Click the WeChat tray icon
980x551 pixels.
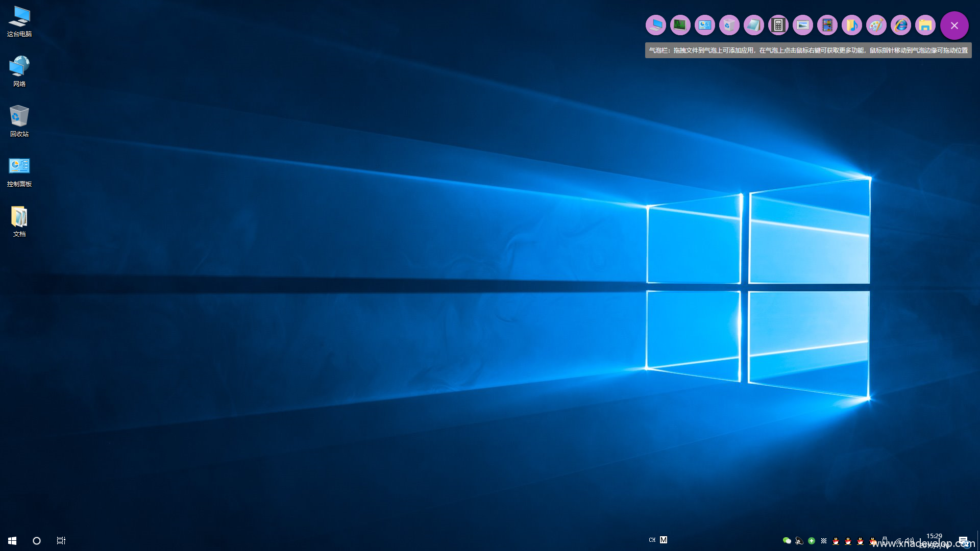[787, 540]
